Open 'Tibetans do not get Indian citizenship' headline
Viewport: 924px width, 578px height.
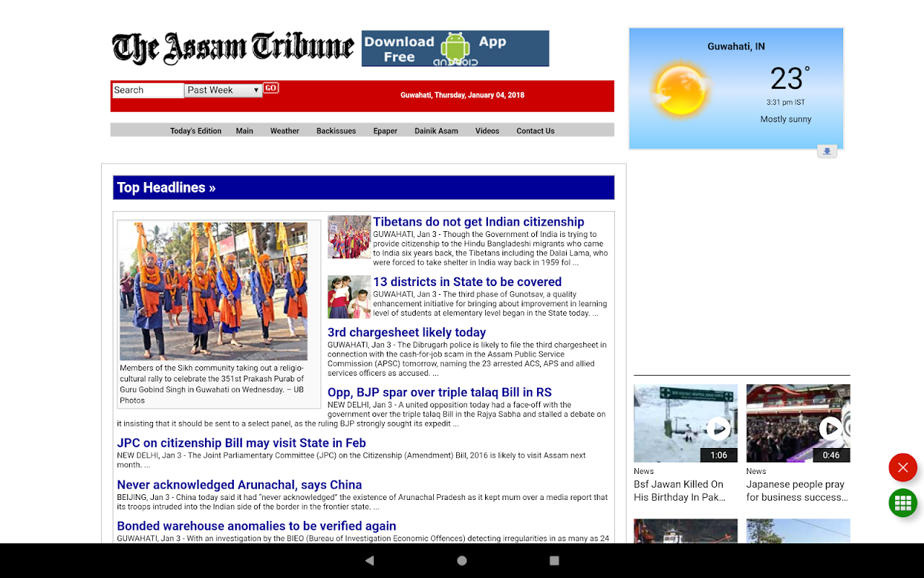coord(479,222)
